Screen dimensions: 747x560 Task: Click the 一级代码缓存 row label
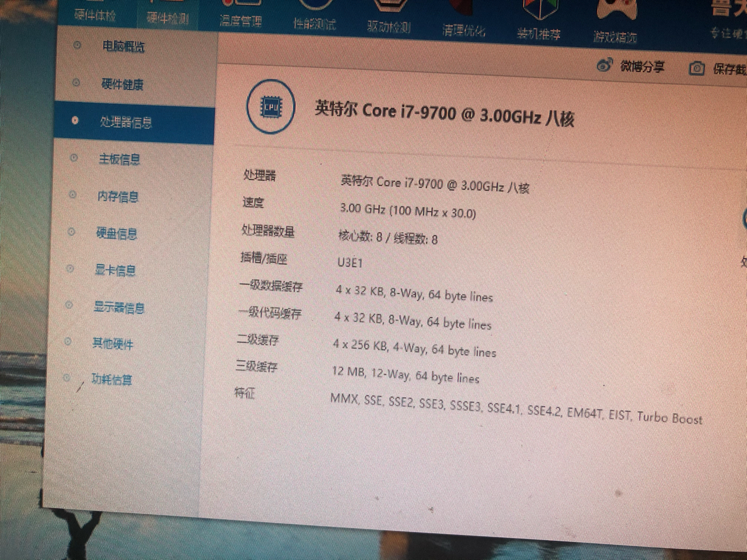click(x=270, y=313)
